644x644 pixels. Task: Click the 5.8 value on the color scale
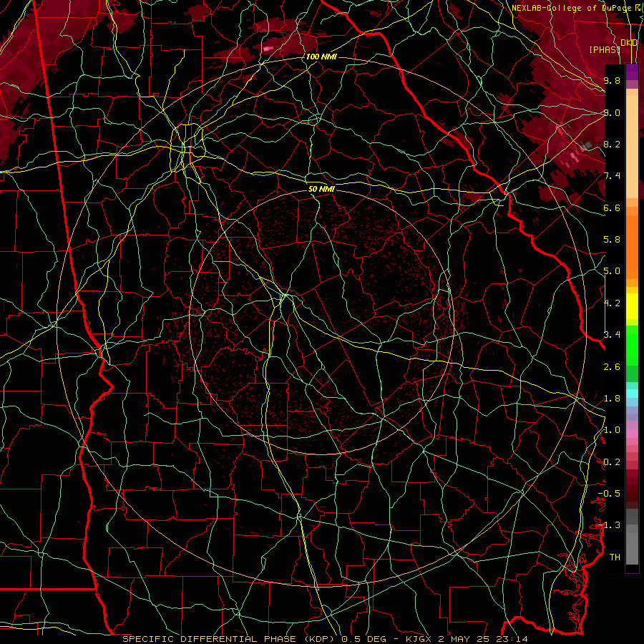[x=612, y=240]
